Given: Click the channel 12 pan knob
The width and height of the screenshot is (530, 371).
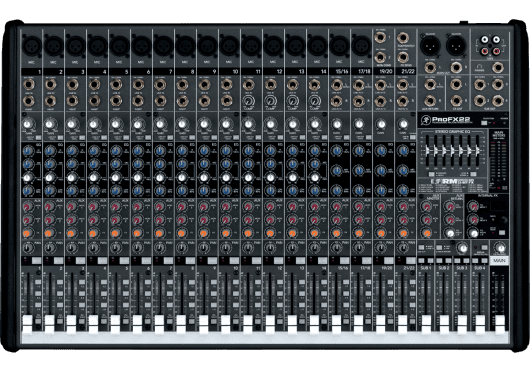Looking at the screenshot, I should coord(270,248).
